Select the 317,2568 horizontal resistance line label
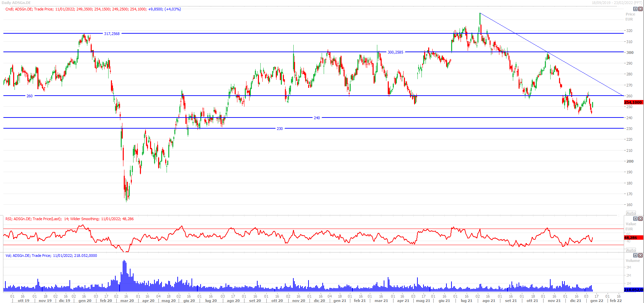 [112, 34]
